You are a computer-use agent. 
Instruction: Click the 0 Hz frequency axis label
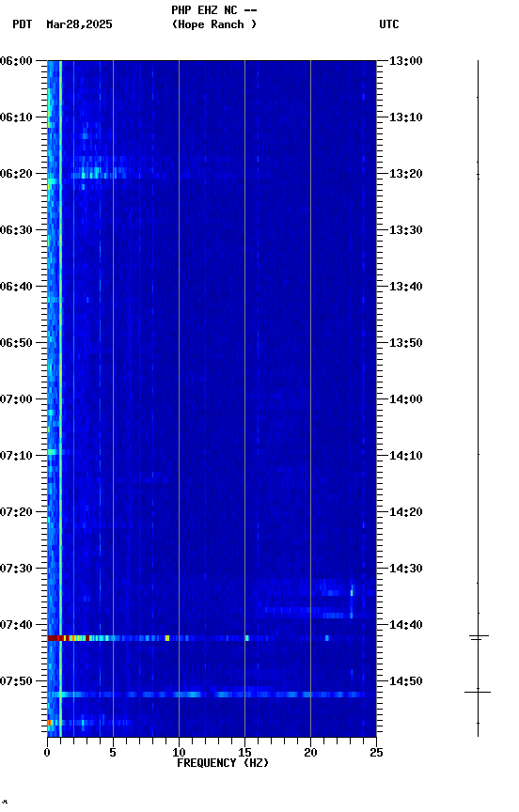47,753
